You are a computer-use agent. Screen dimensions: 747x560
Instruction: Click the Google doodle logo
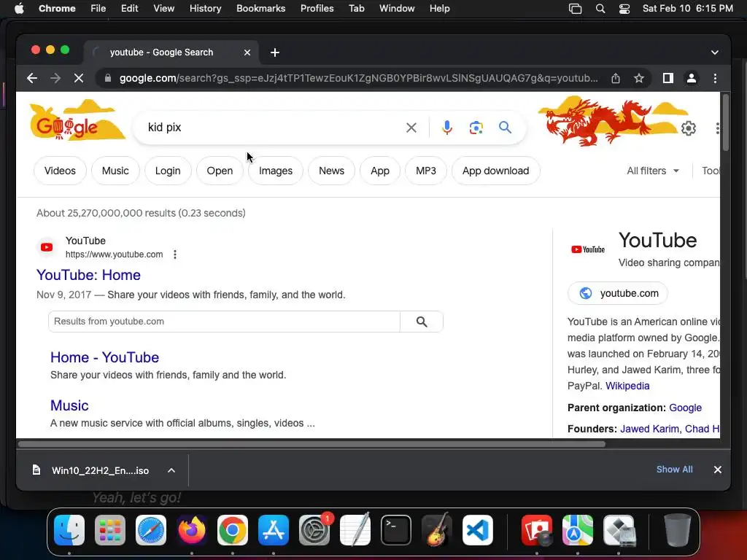click(76, 121)
